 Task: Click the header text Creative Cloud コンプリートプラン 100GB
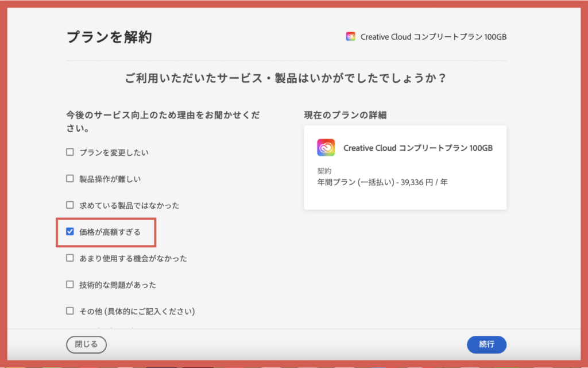(x=434, y=37)
